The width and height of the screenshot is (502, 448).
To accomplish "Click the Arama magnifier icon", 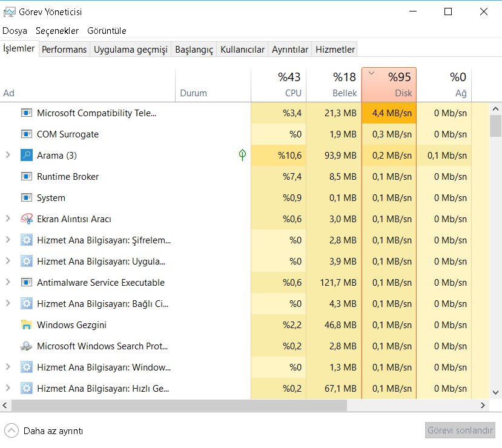I will click(26, 156).
